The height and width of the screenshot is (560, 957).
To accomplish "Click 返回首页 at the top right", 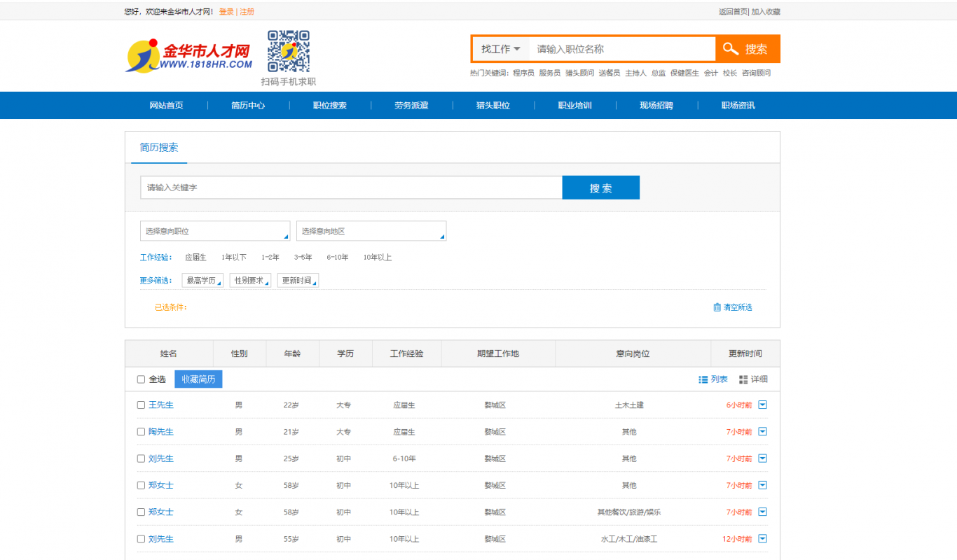I will tap(734, 12).
